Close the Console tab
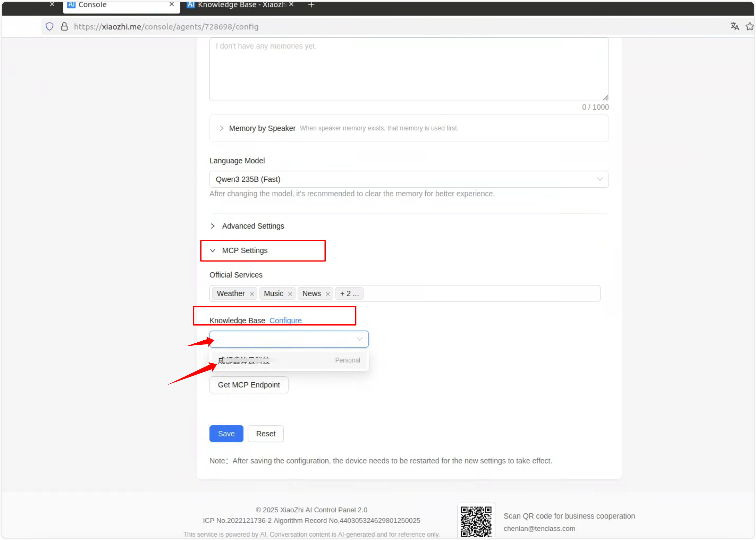 (x=172, y=4)
